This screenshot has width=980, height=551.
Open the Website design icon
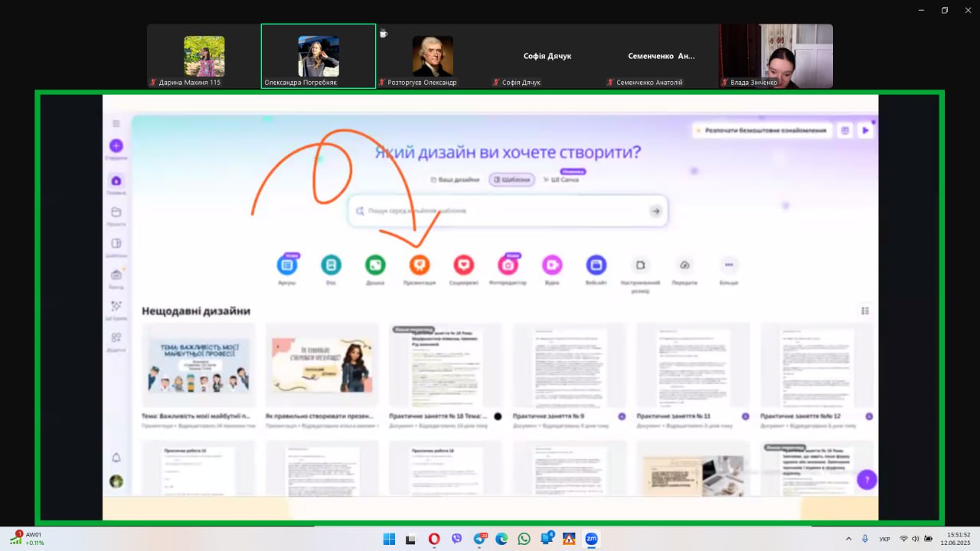596,265
